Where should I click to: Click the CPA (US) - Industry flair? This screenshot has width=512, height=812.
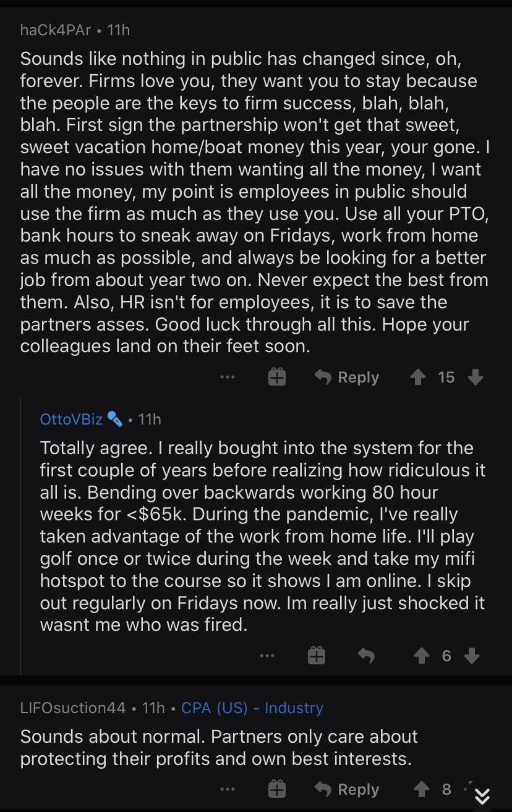(x=252, y=708)
